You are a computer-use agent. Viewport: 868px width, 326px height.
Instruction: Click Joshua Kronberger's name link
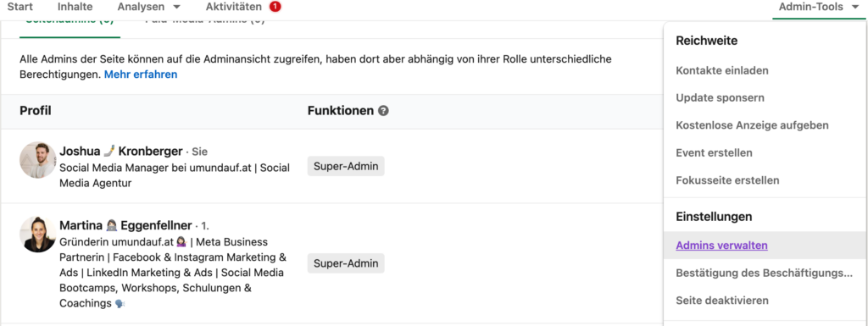click(120, 151)
